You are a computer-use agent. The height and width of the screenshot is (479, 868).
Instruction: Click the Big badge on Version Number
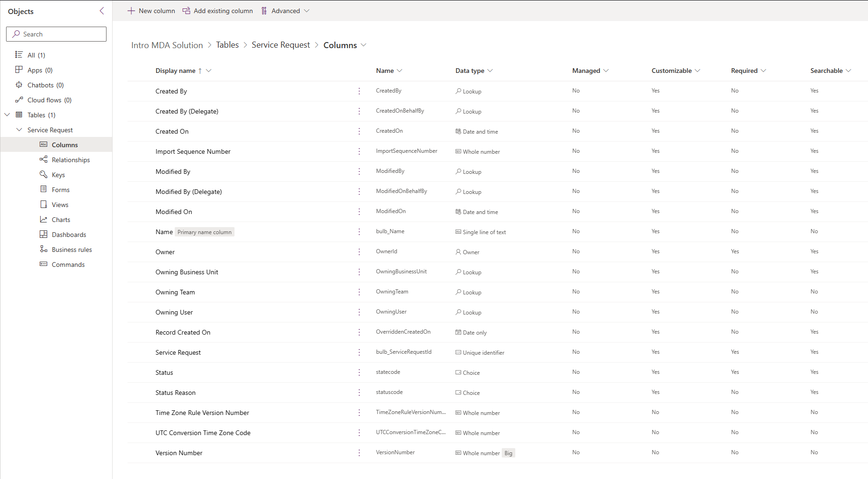(508, 453)
